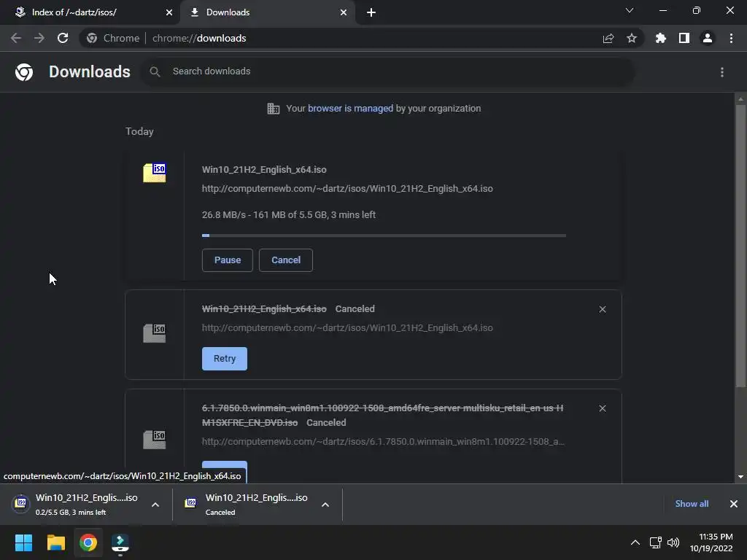Go back to the previous page
This screenshot has width=747, height=560.
click(x=16, y=38)
